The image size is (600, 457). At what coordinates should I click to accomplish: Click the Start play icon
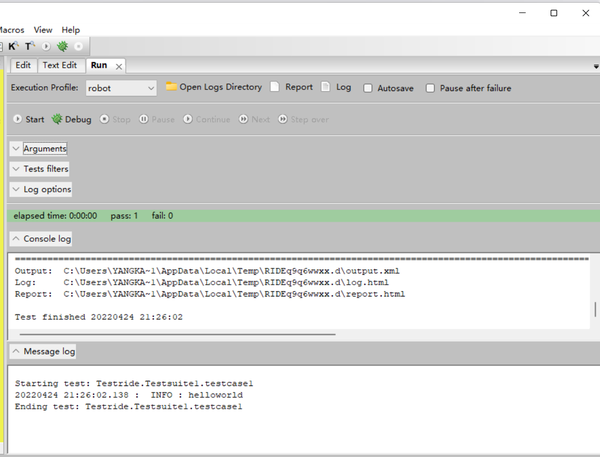17,119
